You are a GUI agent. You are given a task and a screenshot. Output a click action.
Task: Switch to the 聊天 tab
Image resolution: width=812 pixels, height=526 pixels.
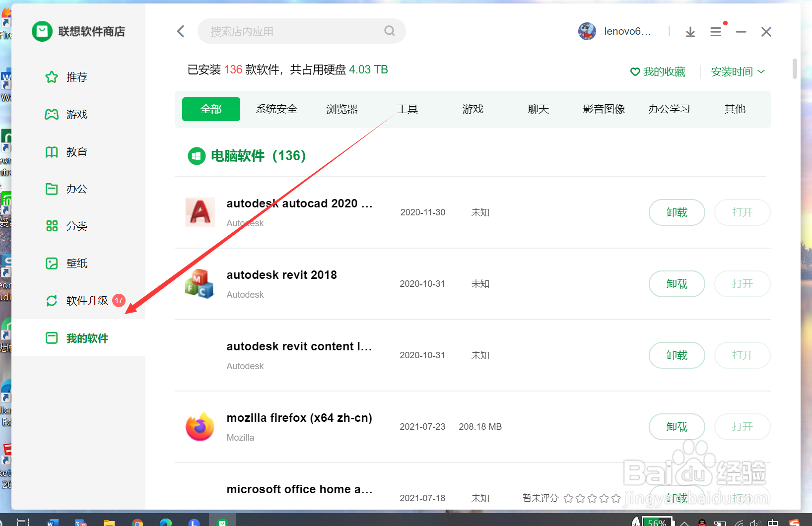(x=539, y=109)
